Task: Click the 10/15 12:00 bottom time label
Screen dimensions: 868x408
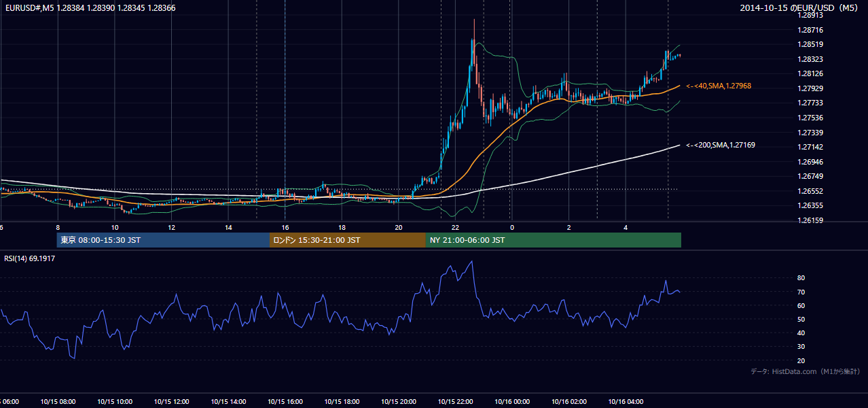Action: [x=171, y=402]
